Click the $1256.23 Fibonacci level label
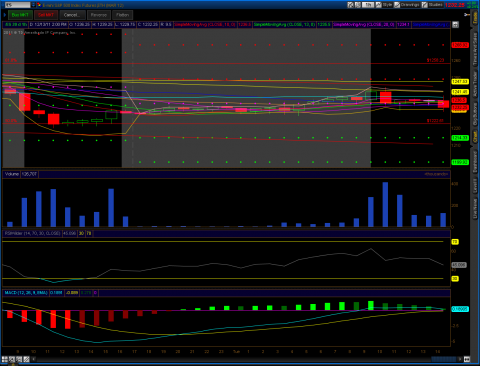The image size is (480, 366). click(435, 60)
